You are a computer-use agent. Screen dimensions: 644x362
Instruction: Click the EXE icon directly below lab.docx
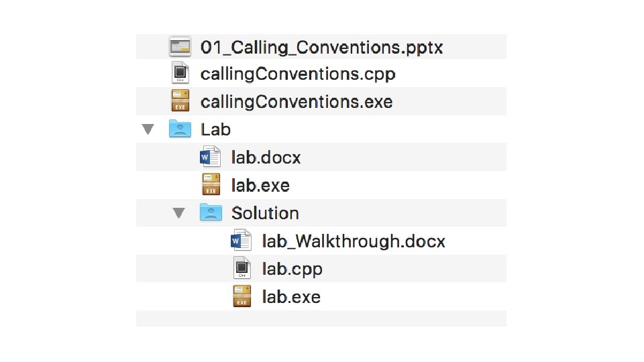211,184
